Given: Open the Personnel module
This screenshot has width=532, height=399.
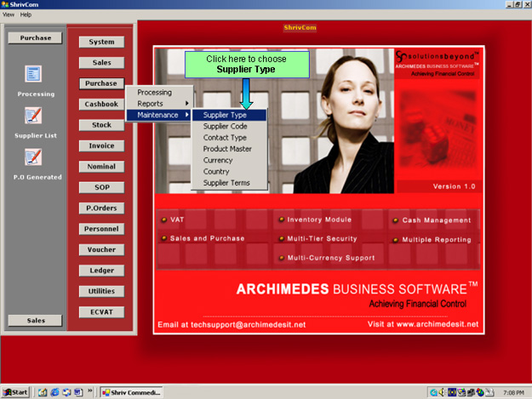Looking at the screenshot, I should point(101,229).
